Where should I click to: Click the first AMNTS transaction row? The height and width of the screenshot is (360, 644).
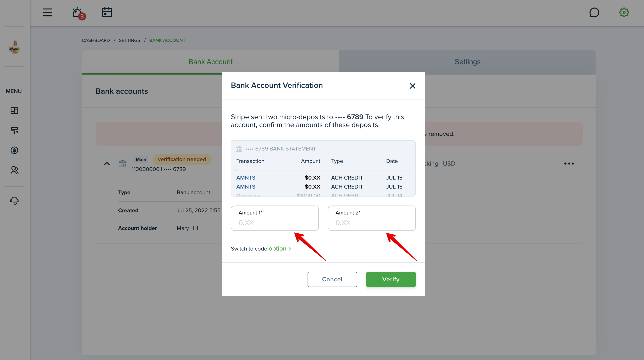pyautogui.click(x=323, y=178)
